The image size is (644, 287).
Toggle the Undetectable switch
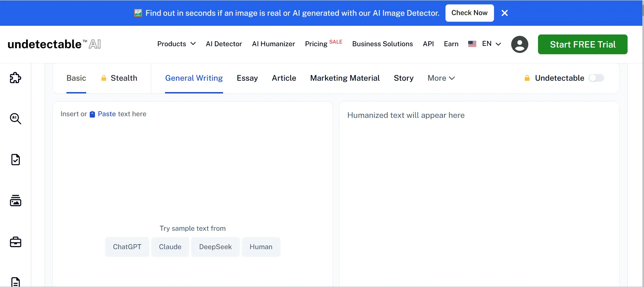pyautogui.click(x=596, y=78)
